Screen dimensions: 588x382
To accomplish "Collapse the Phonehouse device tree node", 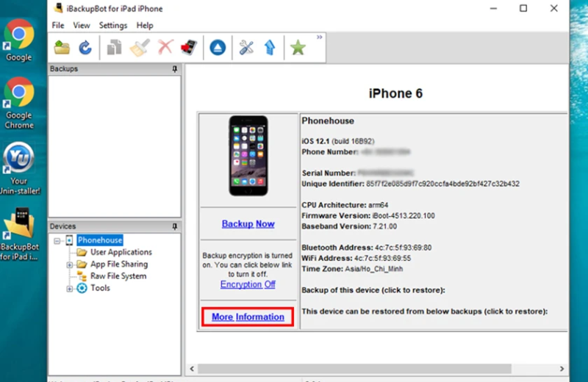I will [57, 241].
